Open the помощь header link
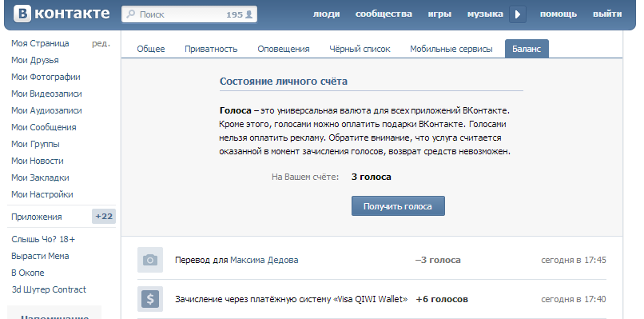The width and height of the screenshot is (644, 319). click(x=559, y=14)
